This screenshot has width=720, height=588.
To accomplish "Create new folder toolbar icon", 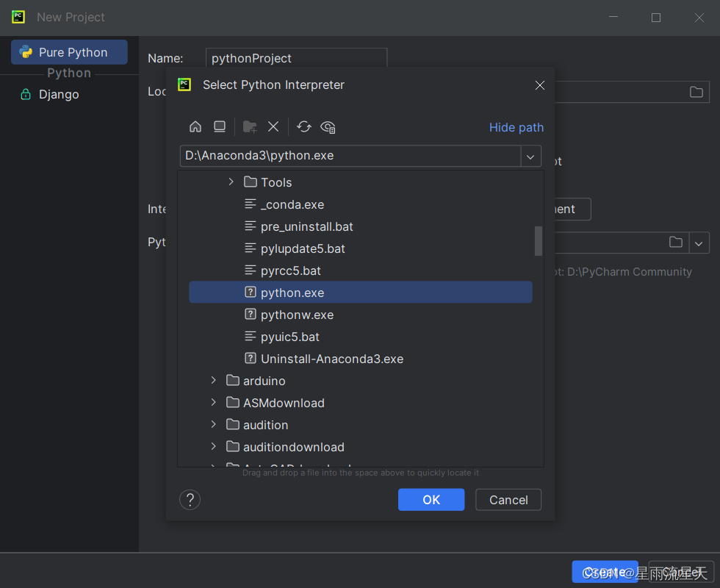I will (250, 126).
